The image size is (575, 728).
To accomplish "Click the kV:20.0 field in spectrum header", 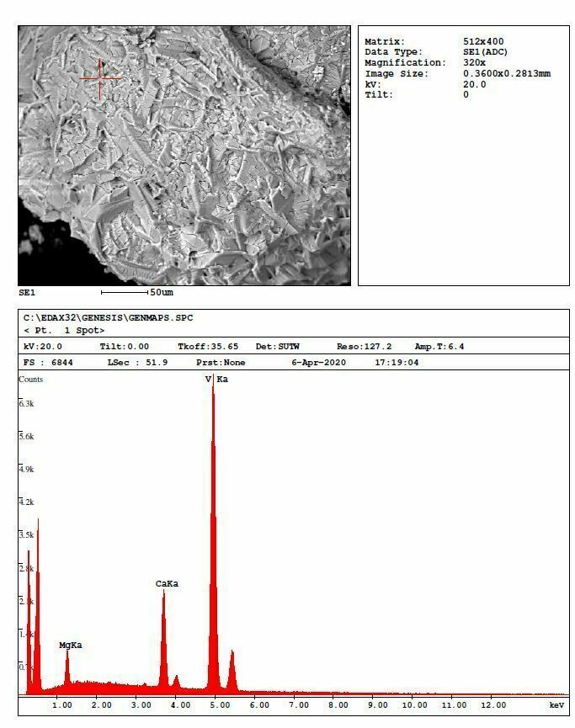I will [42, 347].
